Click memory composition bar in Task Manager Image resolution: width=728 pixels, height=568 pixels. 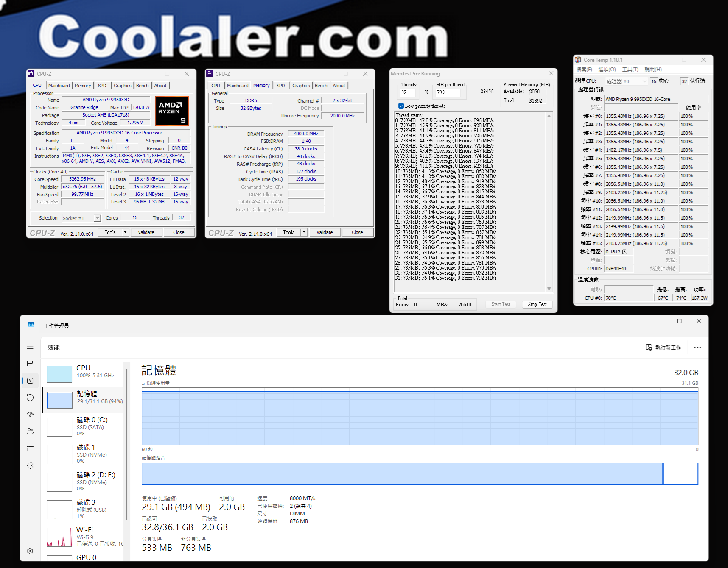pyautogui.click(x=420, y=474)
